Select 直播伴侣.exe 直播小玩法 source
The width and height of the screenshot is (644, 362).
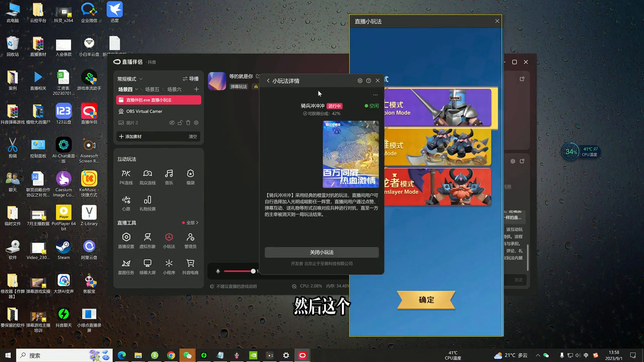[158, 100]
